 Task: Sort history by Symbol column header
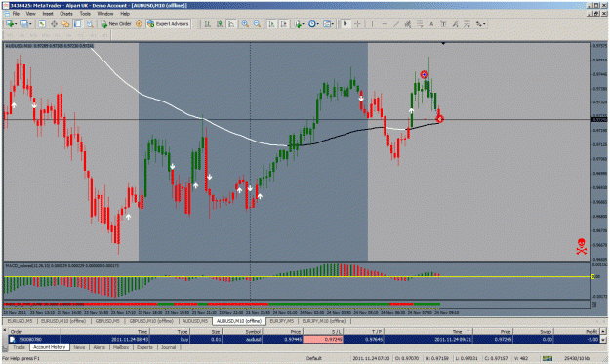pyautogui.click(x=242, y=332)
